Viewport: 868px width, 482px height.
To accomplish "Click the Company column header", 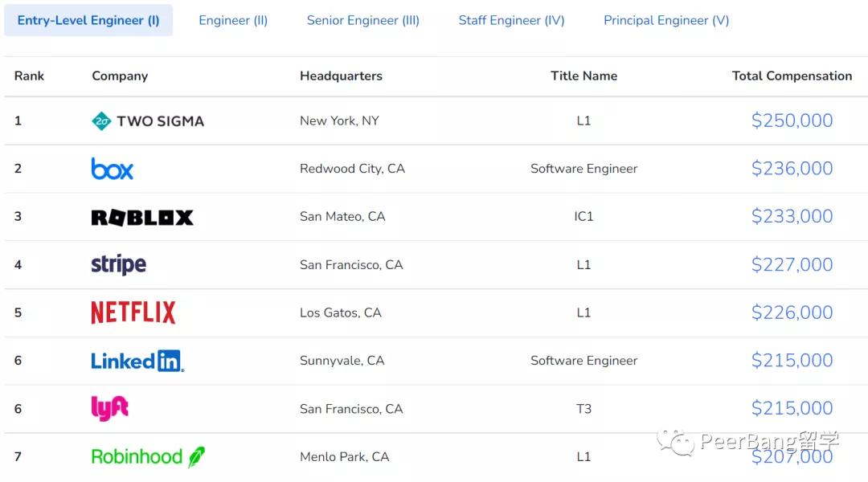I will (x=120, y=76).
